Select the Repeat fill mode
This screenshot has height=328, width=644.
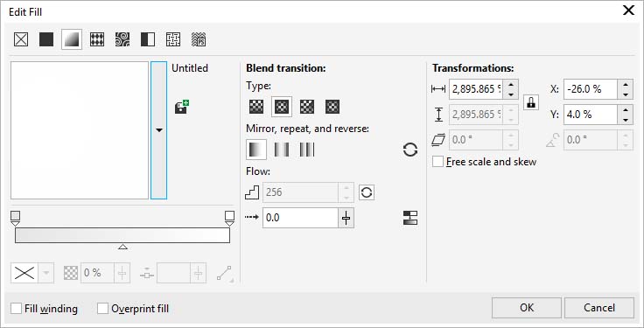[x=307, y=150]
